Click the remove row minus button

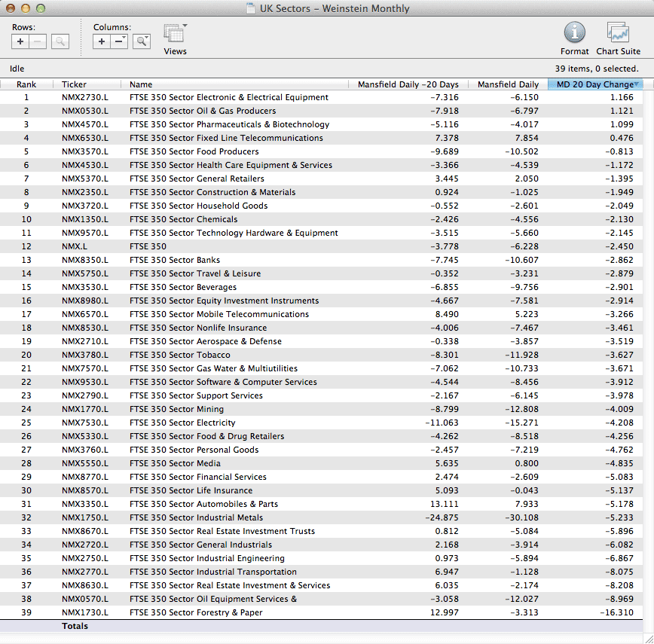click(38, 41)
